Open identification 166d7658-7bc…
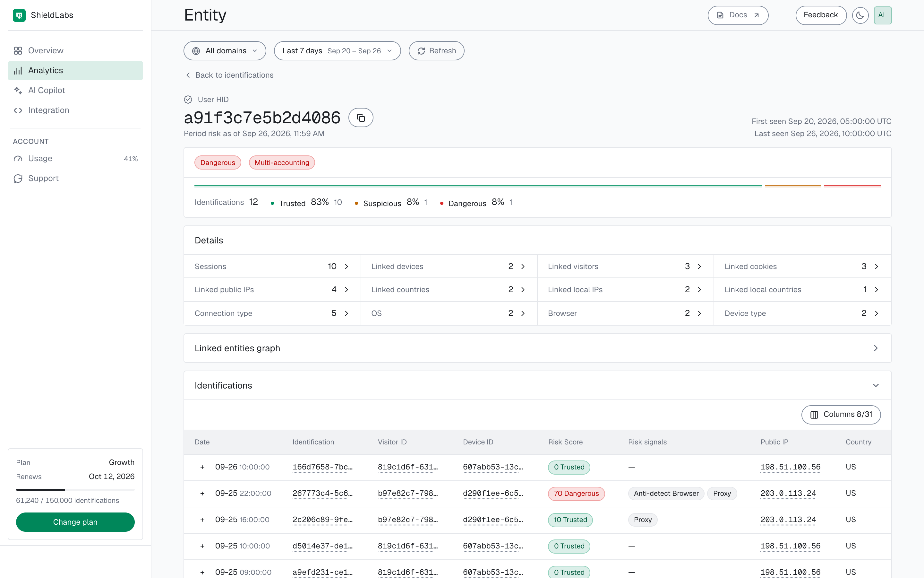 pyautogui.click(x=322, y=467)
